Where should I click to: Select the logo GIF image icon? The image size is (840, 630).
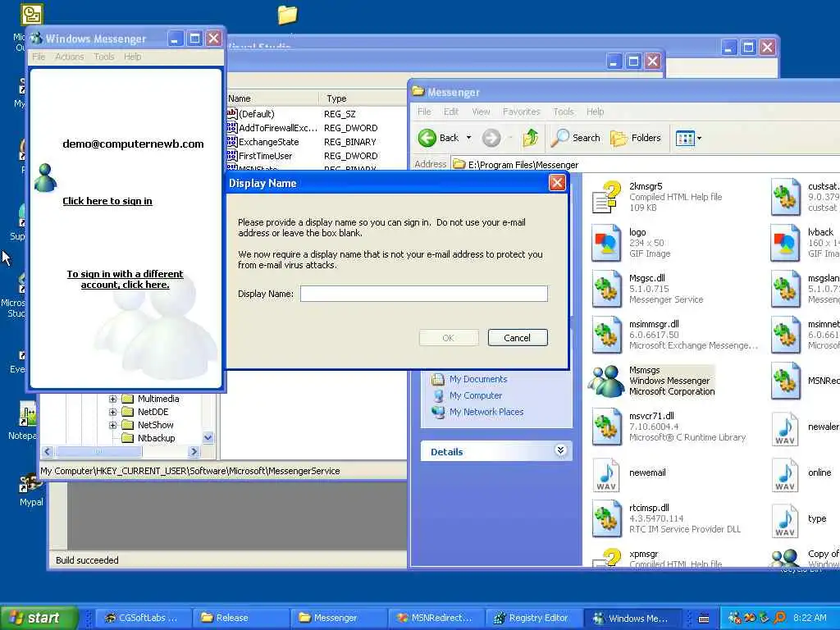pyautogui.click(x=606, y=243)
